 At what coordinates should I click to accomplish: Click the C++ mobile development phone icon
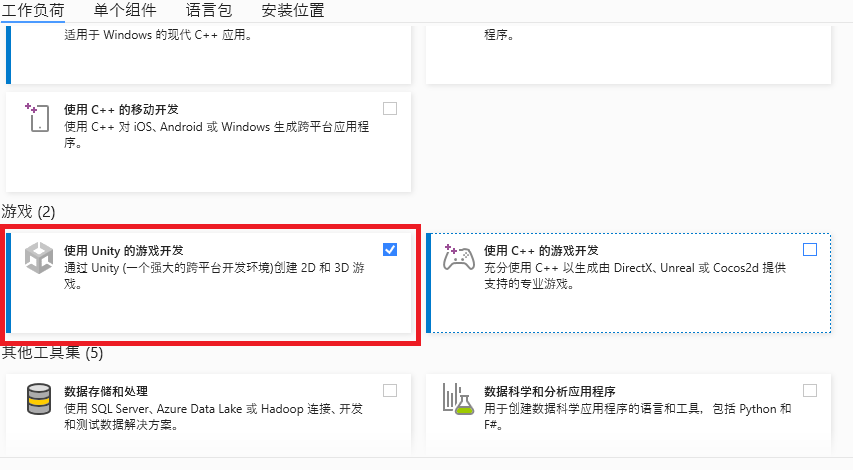tap(39, 117)
